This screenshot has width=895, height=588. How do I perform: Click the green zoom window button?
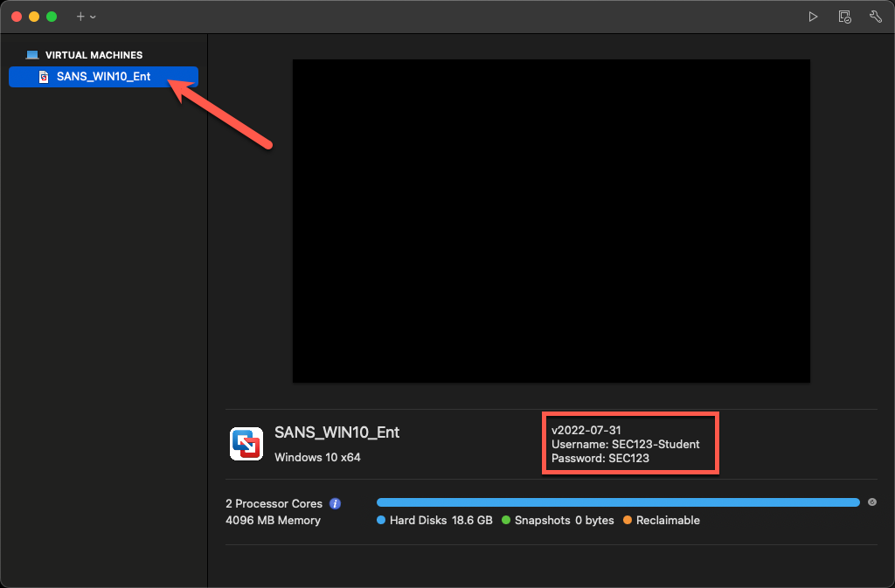52,17
